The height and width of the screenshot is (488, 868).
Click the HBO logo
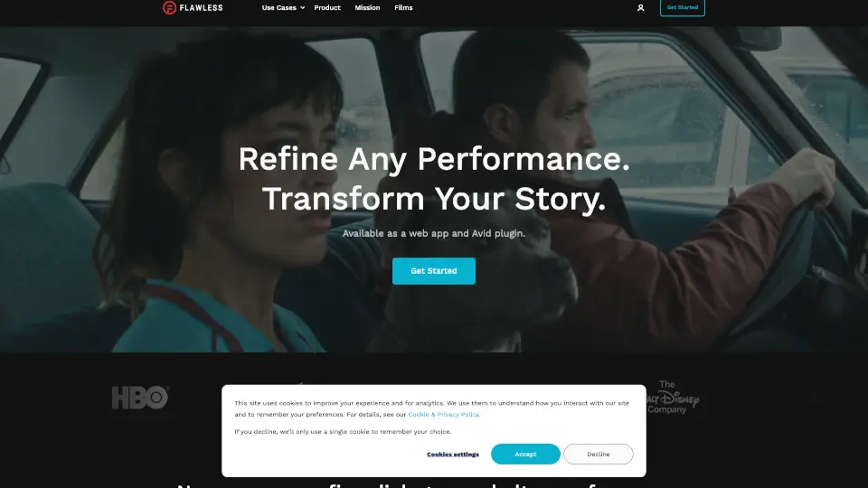(x=140, y=398)
